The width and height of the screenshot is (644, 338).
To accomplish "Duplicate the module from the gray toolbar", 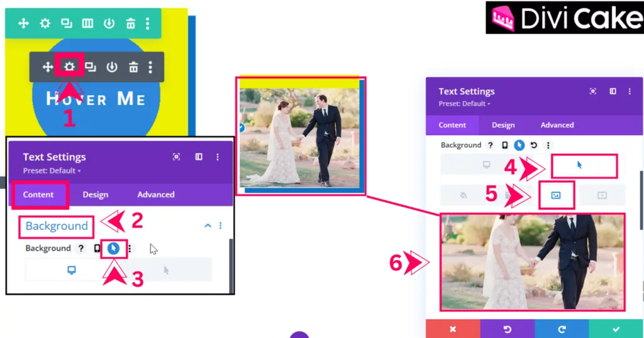I will pos(91,67).
